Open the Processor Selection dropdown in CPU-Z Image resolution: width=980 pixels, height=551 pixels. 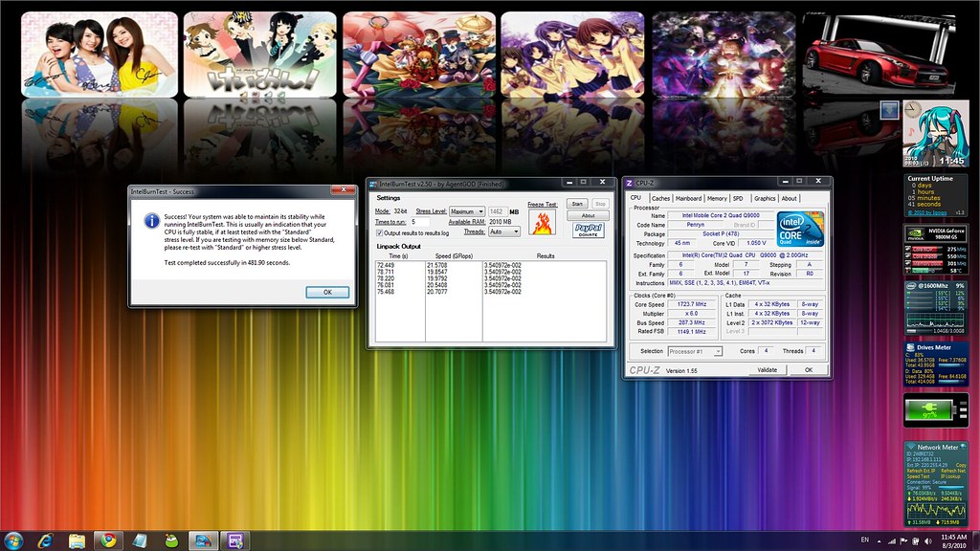coord(695,352)
